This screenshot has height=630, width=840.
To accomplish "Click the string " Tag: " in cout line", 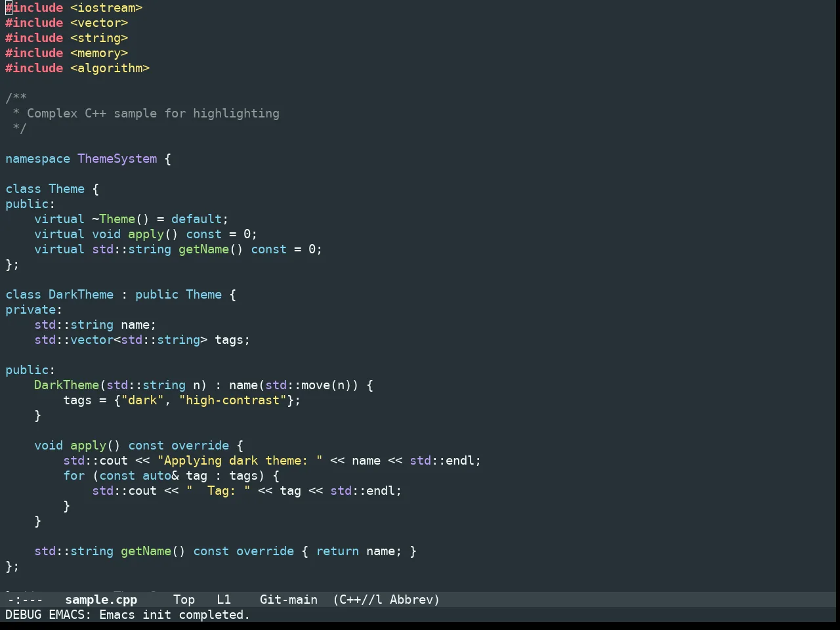I will (218, 491).
